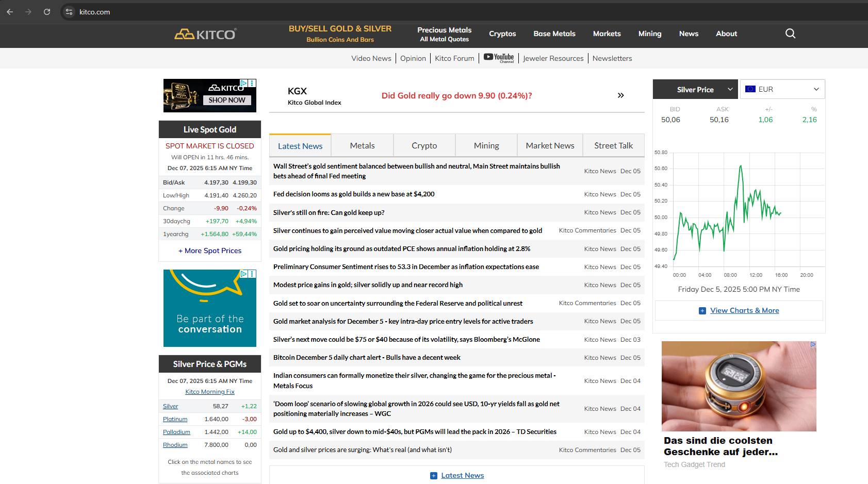The width and height of the screenshot is (868, 484).
Task: Open the Base Metals menu
Action: [554, 34]
